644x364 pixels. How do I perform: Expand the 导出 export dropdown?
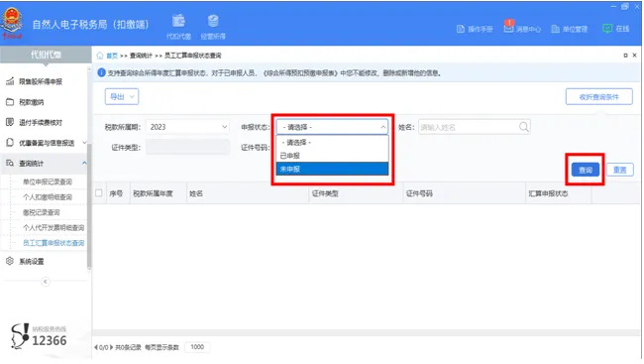click(x=122, y=96)
